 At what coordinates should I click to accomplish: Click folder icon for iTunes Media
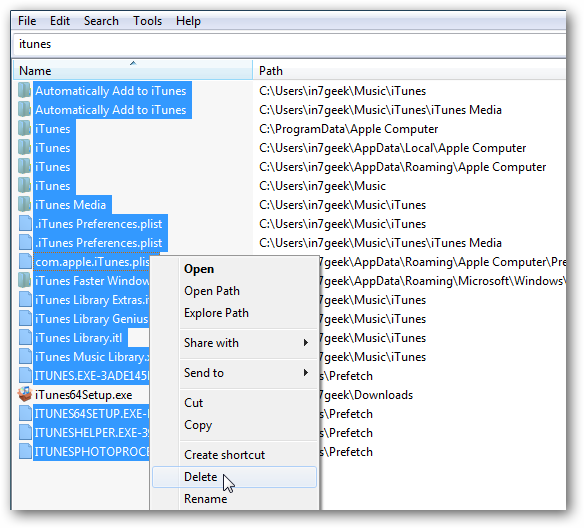25,205
